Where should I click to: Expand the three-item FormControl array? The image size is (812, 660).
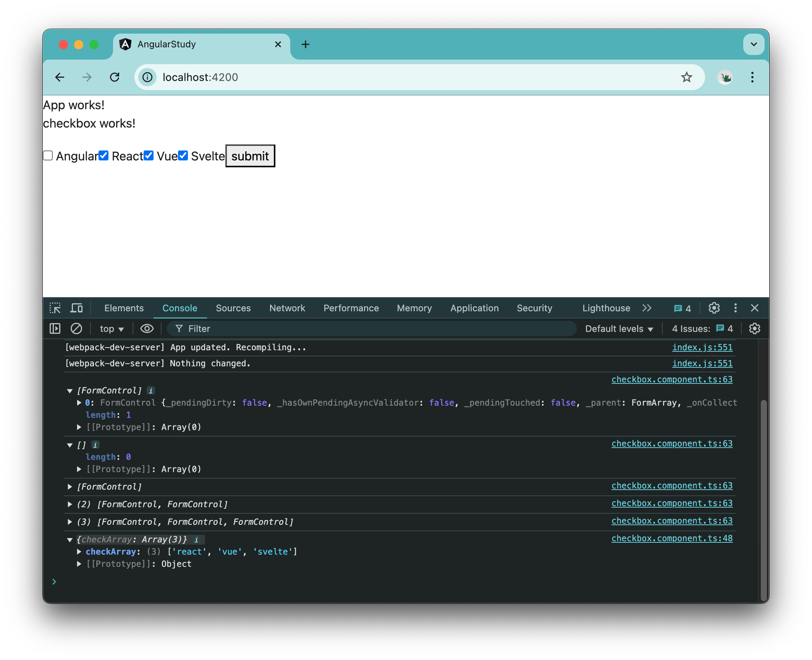[x=70, y=522]
